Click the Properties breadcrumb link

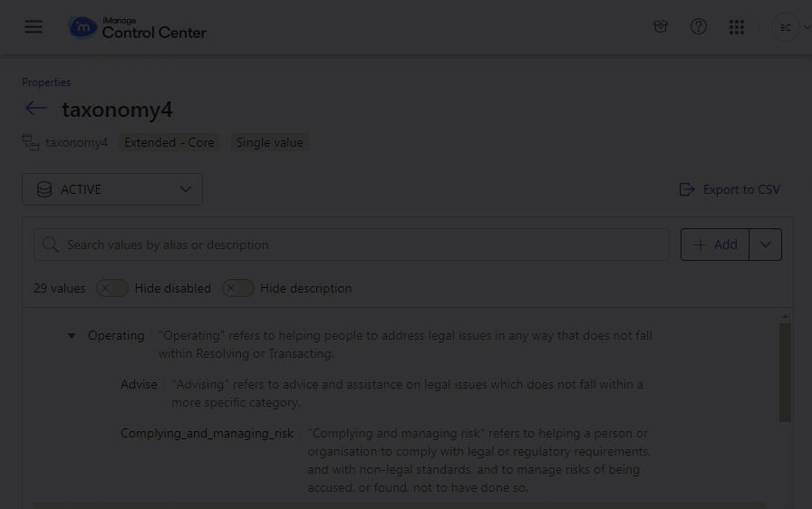tap(46, 82)
